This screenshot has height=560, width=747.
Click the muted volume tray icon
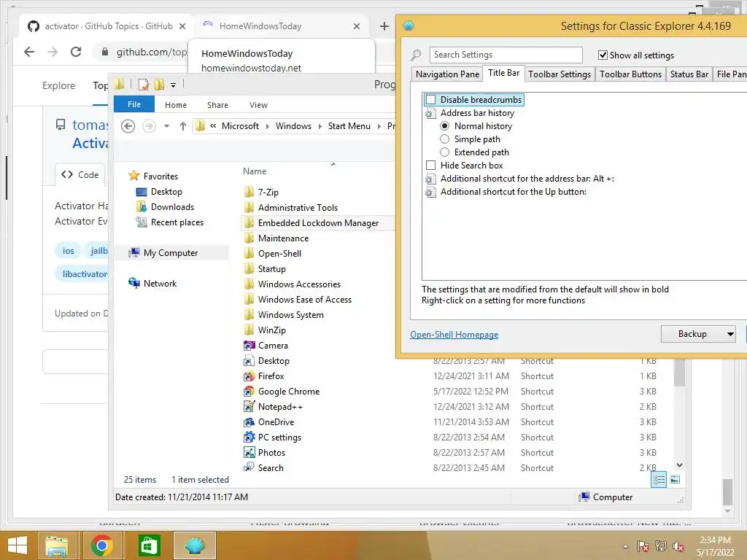[x=678, y=546]
